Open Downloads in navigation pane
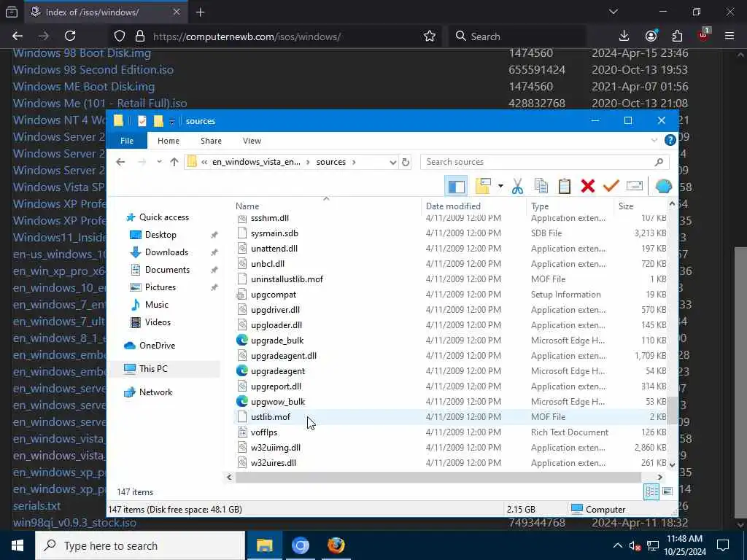Viewport: 747px width, 560px height. [x=166, y=252]
